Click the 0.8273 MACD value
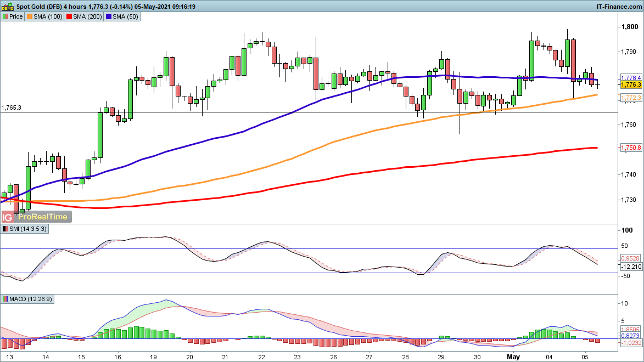 630,336
